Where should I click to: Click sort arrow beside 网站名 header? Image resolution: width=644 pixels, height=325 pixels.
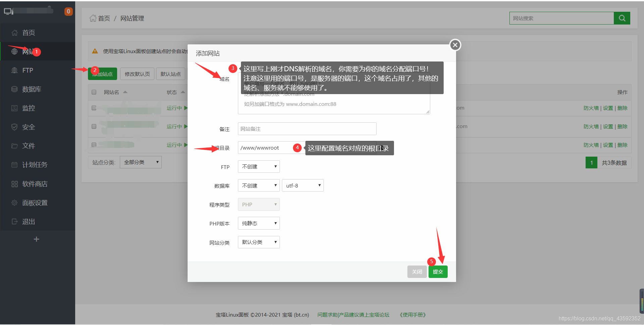click(x=125, y=92)
